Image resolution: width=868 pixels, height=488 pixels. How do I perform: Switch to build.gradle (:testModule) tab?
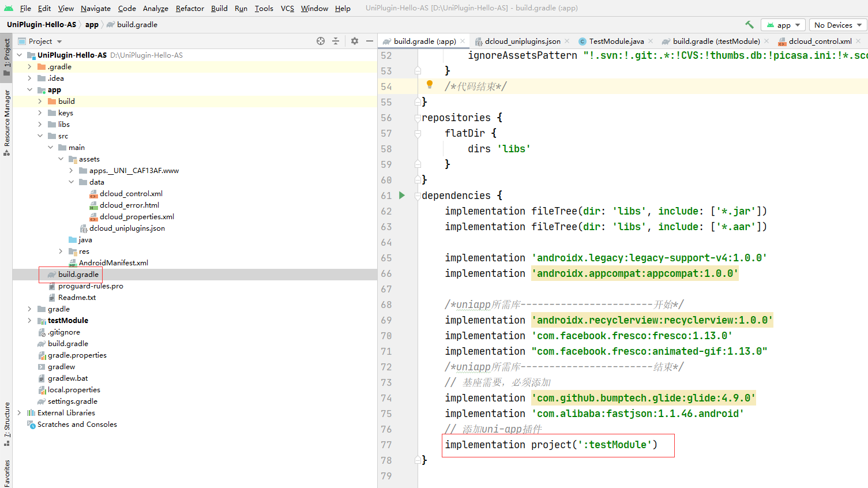click(x=716, y=41)
